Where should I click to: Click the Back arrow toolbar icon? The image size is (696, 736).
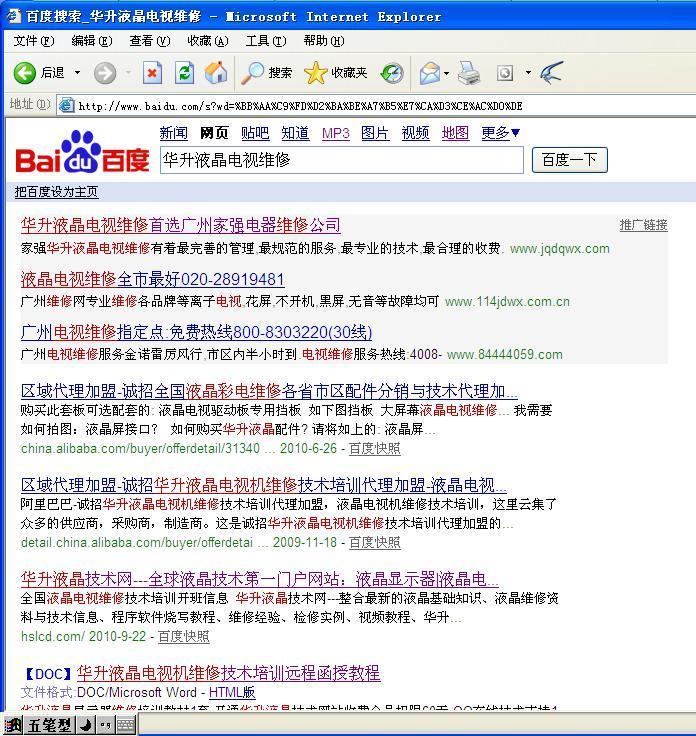coord(25,72)
